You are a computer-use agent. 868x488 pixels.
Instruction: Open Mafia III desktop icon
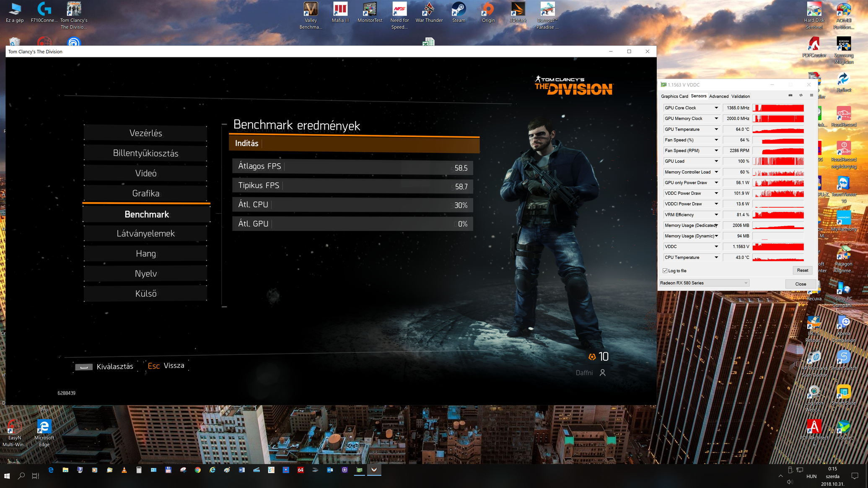point(340,12)
